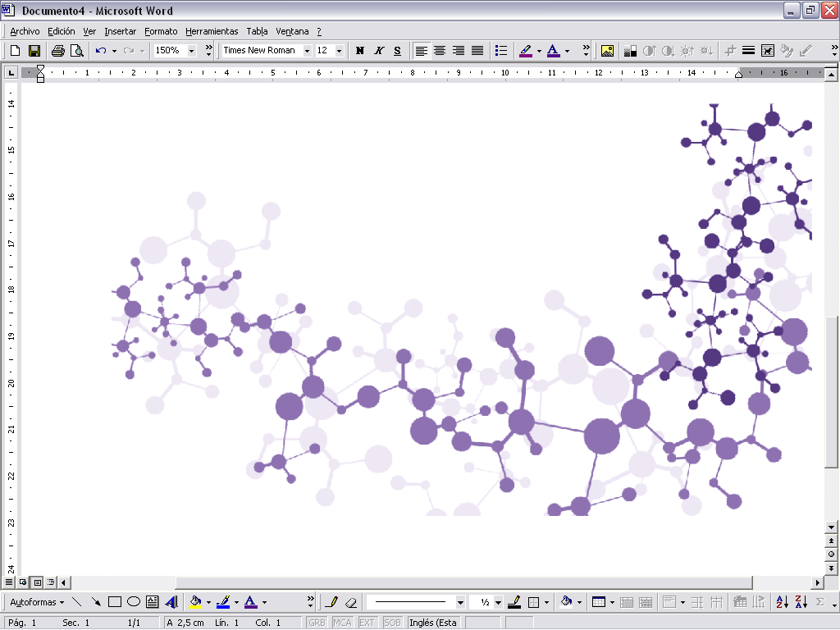Open the ? help menu

(x=319, y=32)
